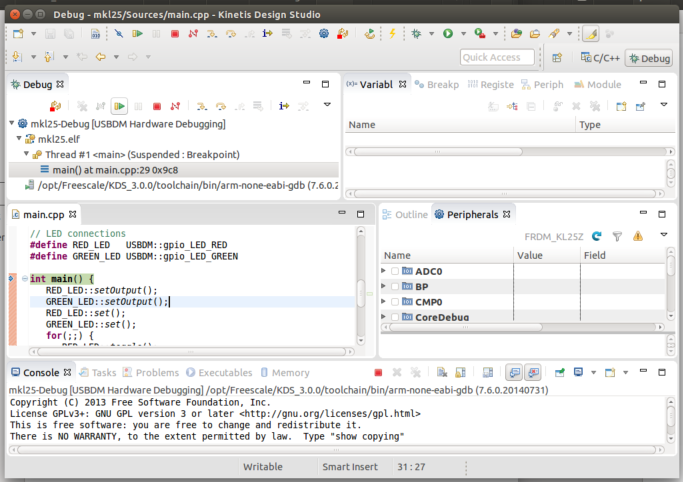Open the Run launch dropdown arrow
The height and width of the screenshot is (482, 683).
coord(463,34)
